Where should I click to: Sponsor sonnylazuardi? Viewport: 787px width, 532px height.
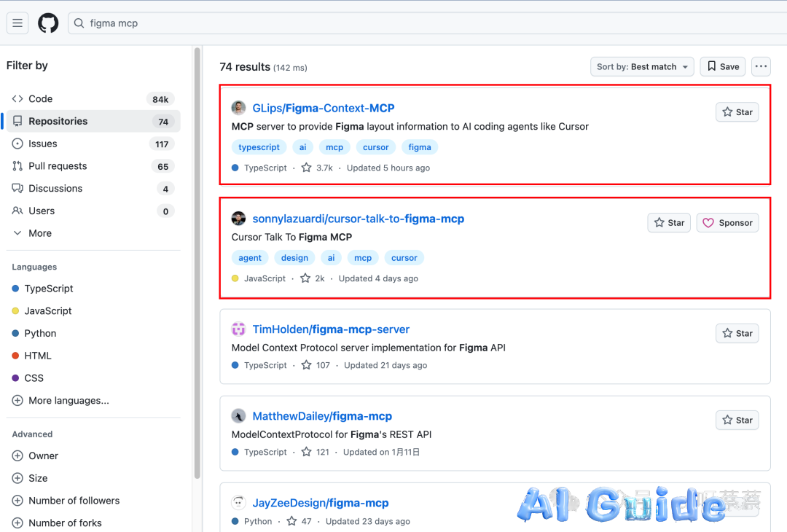tap(727, 223)
